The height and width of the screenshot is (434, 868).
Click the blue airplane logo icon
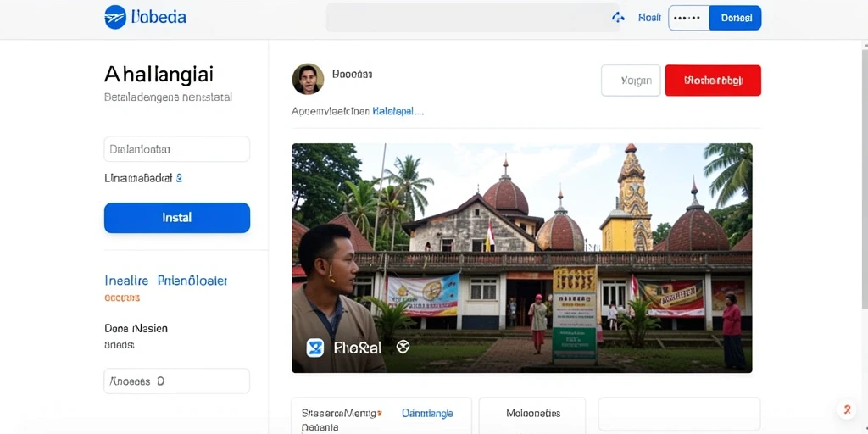click(x=115, y=17)
